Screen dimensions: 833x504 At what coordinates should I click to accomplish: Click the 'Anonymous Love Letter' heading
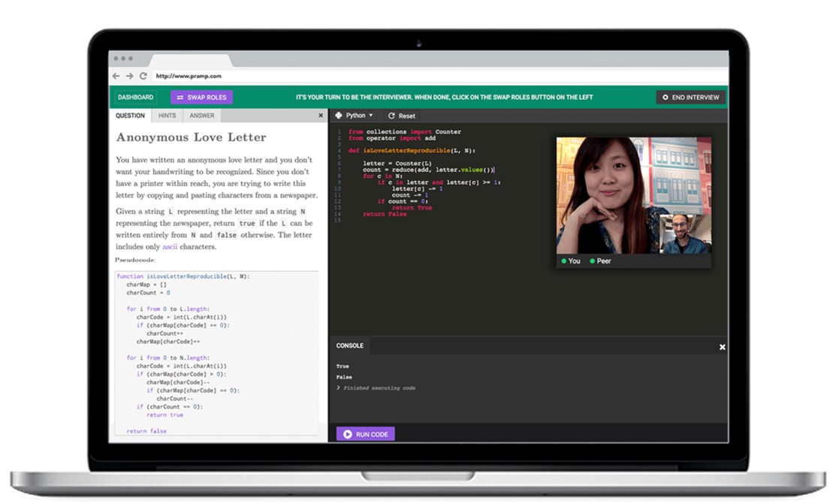click(191, 137)
